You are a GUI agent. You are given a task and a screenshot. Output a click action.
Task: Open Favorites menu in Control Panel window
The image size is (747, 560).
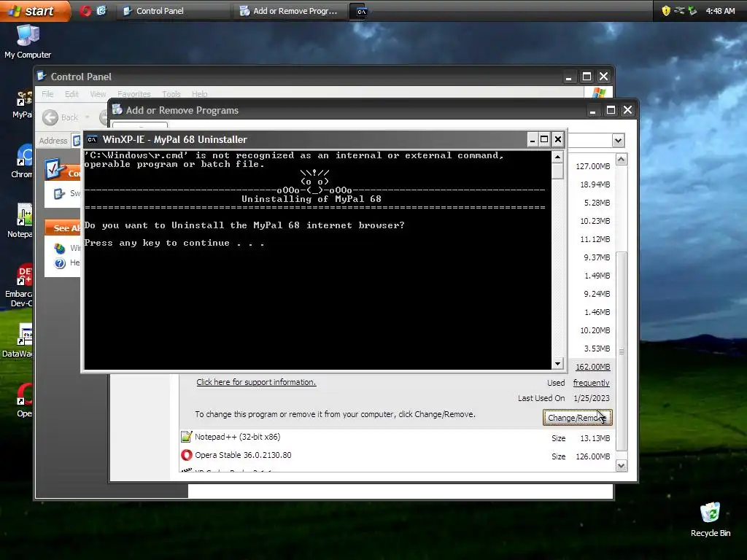coord(134,94)
